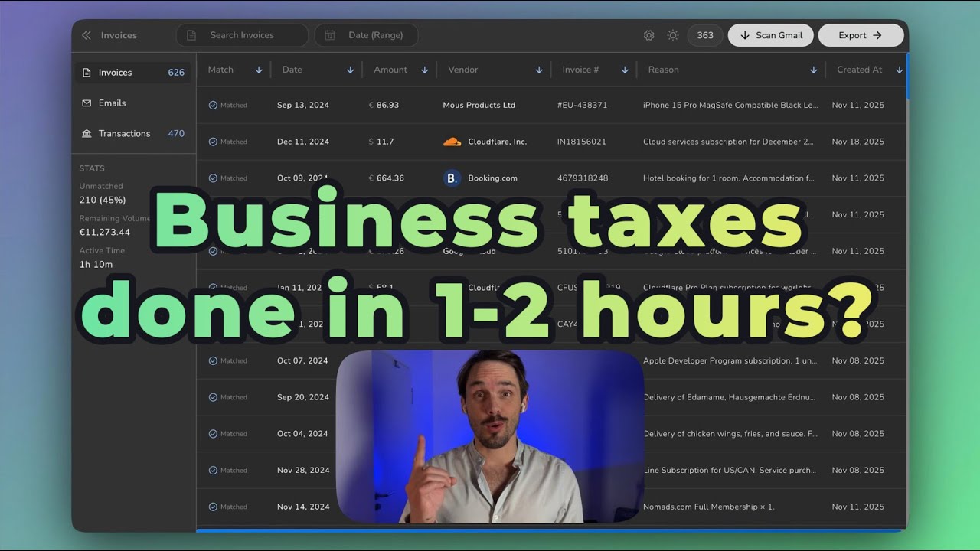This screenshot has height=551, width=980.
Task: Open settings gear icon
Action: [648, 35]
